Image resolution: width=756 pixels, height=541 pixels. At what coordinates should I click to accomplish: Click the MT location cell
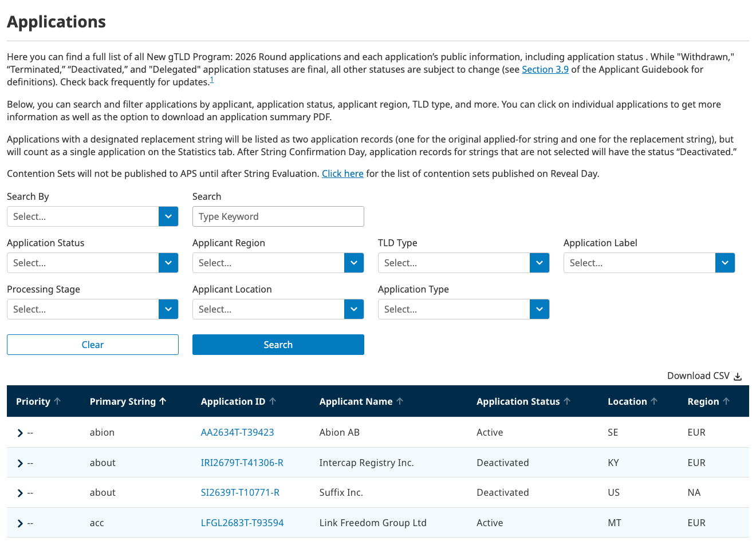coord(615,523)
